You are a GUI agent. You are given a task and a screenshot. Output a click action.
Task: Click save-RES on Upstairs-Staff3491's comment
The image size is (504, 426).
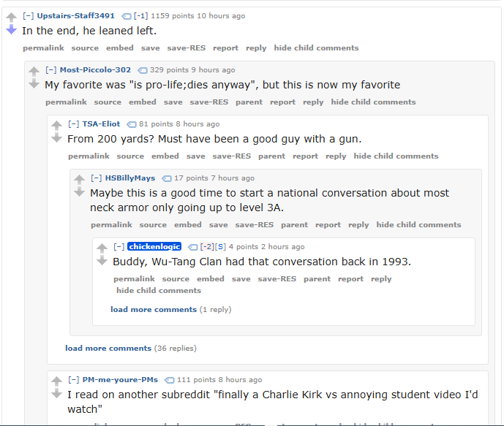click(x=186, y=47)
